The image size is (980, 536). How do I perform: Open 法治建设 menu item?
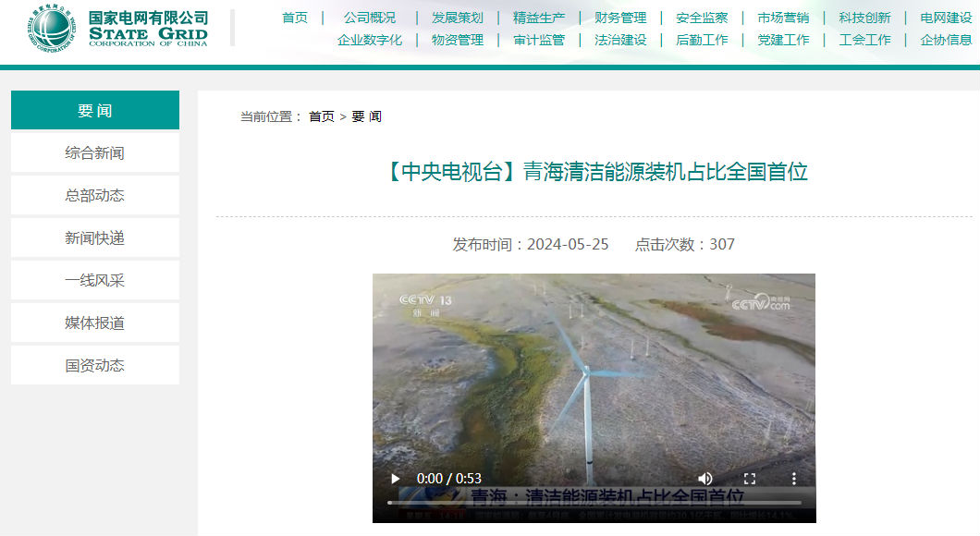[x=620, y=40]
